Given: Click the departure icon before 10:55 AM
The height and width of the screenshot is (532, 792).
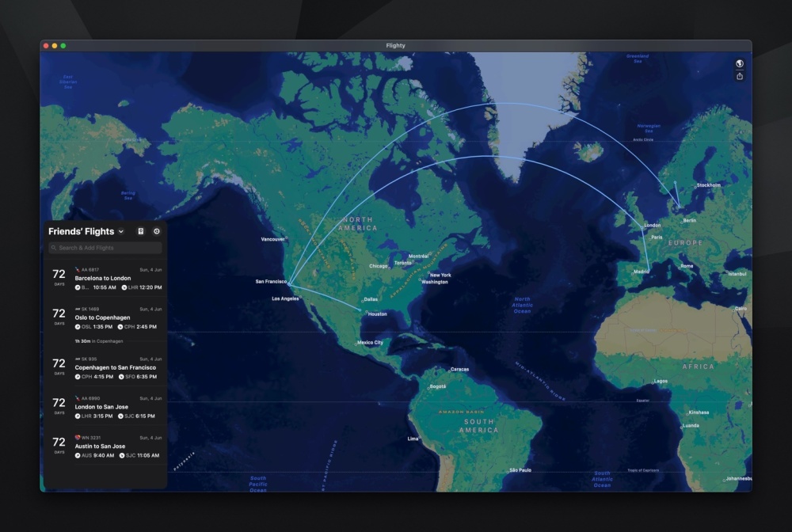Looking at the screenshot, I should [x=78, y=287].
